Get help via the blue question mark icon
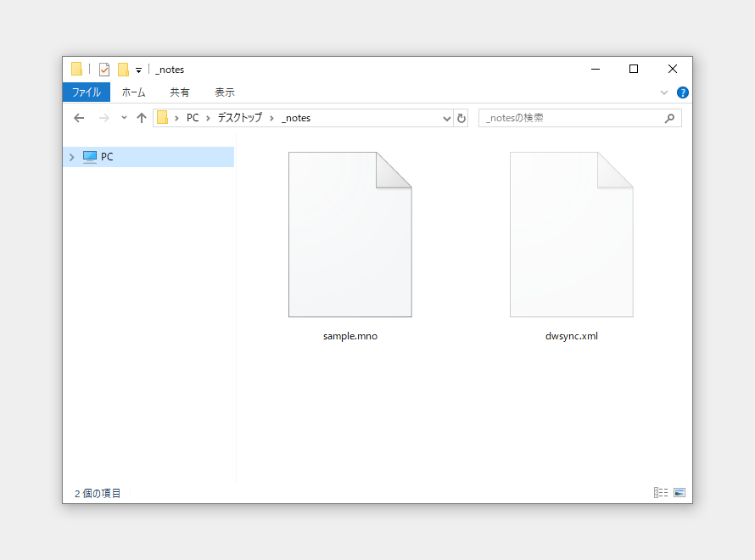The width and height of the screenshot is (755, 560). [x=683, y=92]
